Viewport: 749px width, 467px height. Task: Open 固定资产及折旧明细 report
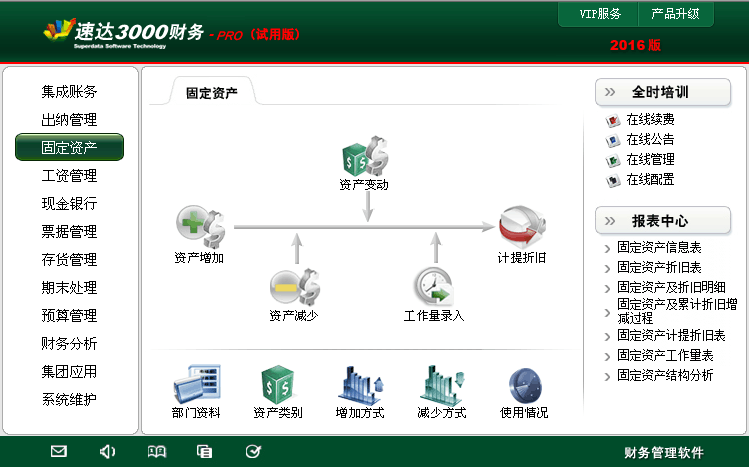point(672,287)
